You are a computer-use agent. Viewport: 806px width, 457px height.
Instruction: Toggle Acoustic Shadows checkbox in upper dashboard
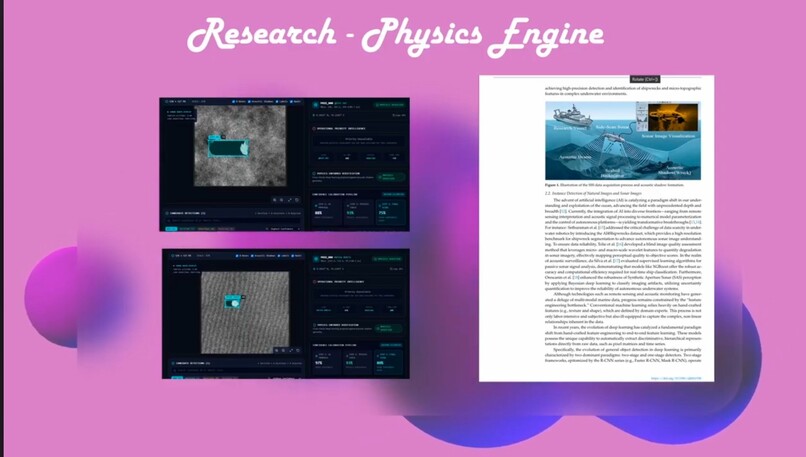click(249, 102)
